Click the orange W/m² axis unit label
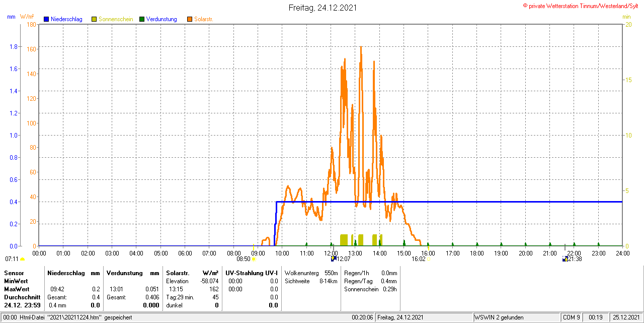This screenshot has width=644, height=323. pos(27,17)
